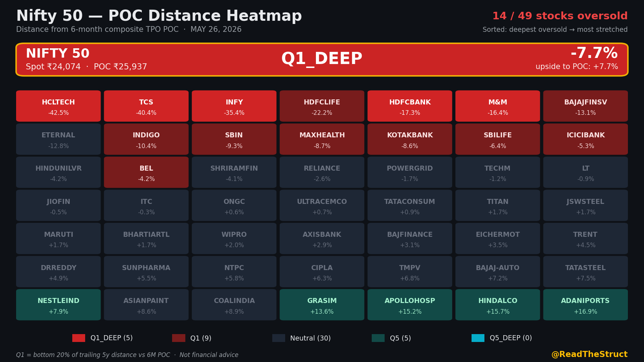The width and height of the screenshot is (644, 362).
Task: Open the INFY -35.4% tile
Action: coord(234,106)
